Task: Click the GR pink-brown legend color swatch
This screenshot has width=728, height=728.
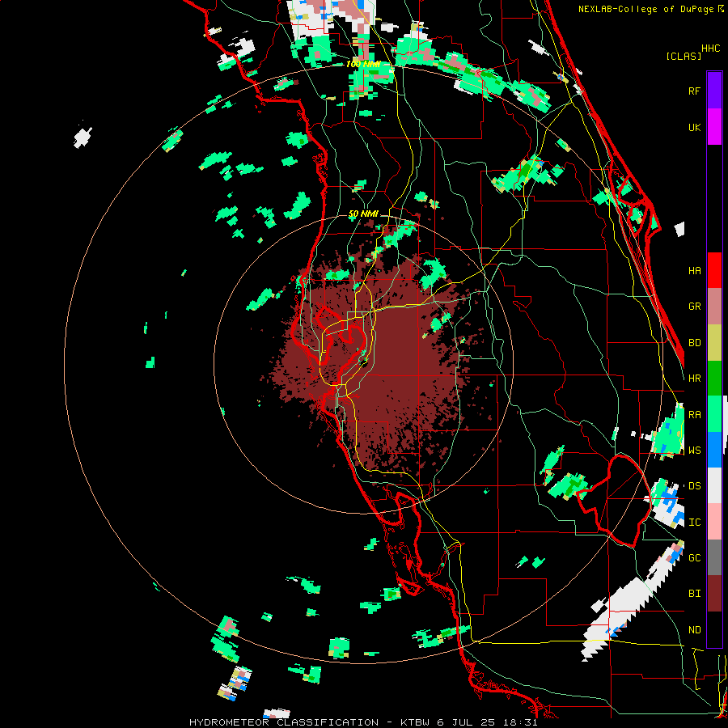Action: 714,306
